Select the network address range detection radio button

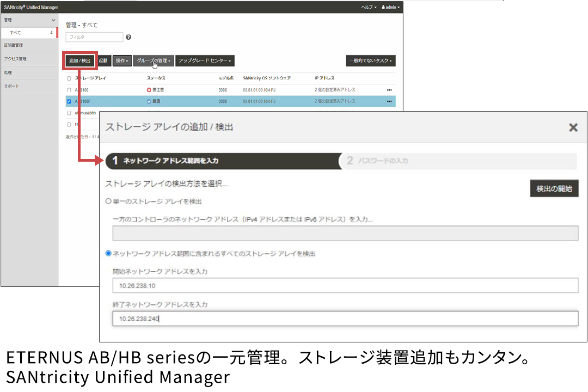pos(108,254)
